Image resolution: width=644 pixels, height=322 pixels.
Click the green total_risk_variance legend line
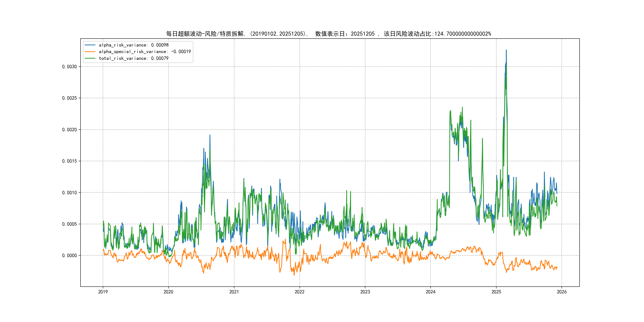point(90,58)
